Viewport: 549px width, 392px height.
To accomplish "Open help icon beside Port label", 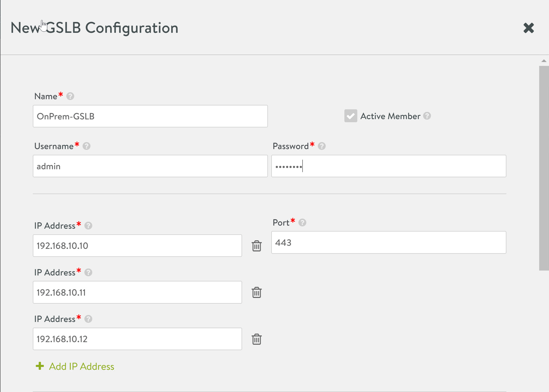I will point(302,222).
